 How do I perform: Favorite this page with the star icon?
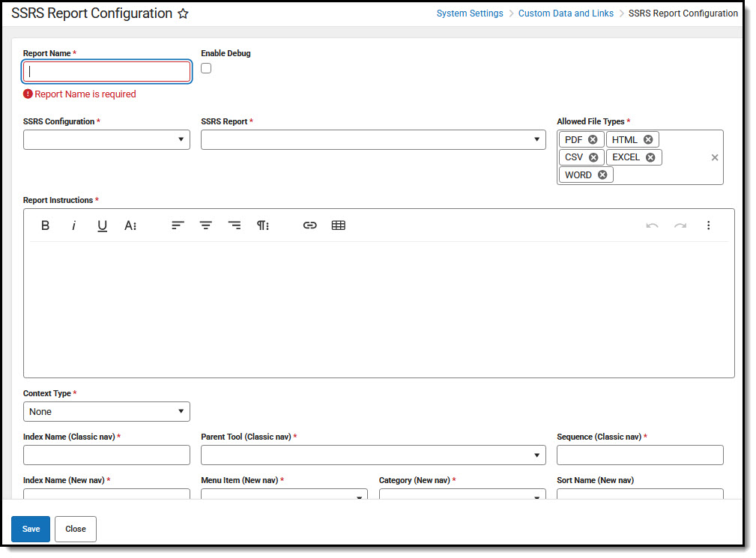183,14
